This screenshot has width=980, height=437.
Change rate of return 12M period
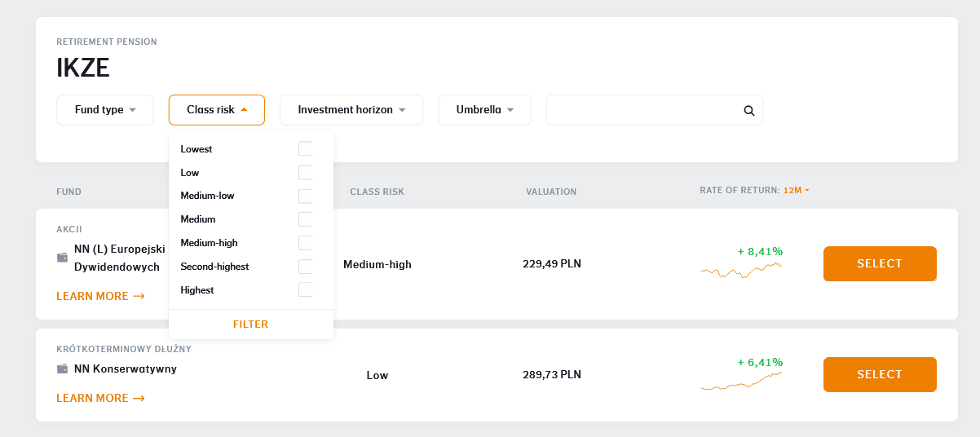796,191
